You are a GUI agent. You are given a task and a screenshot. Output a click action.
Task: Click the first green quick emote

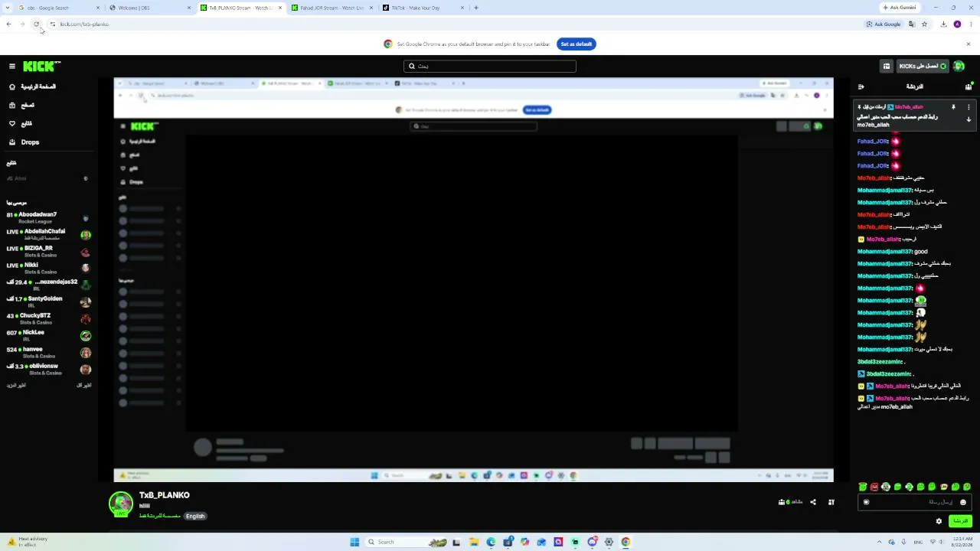863,487
